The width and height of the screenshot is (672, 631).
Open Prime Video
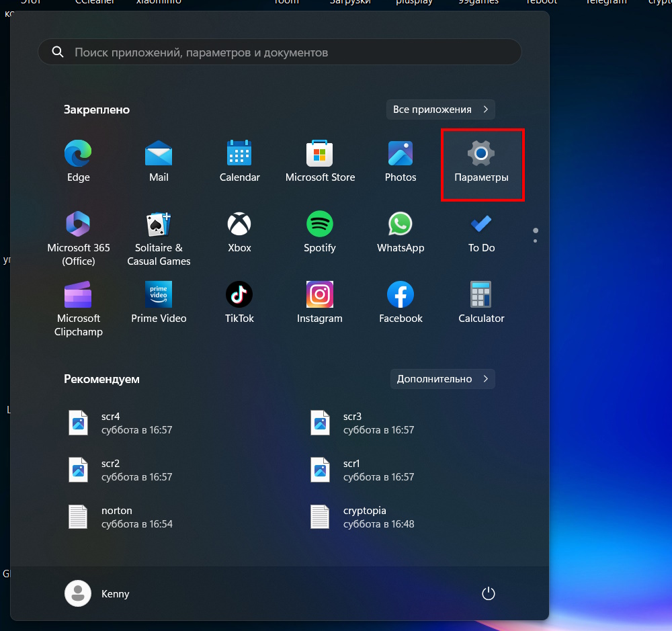point(159,304)
